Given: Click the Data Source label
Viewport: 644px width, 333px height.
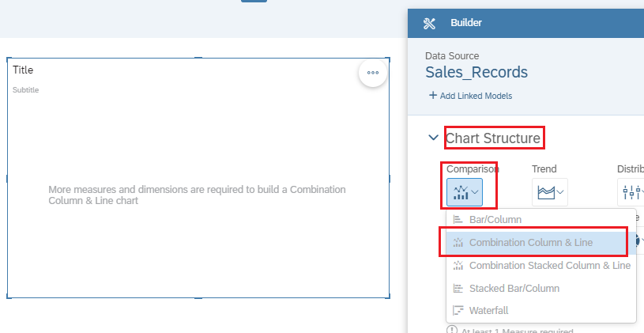Looking at the screenshot, I should [x=452, y=56].
